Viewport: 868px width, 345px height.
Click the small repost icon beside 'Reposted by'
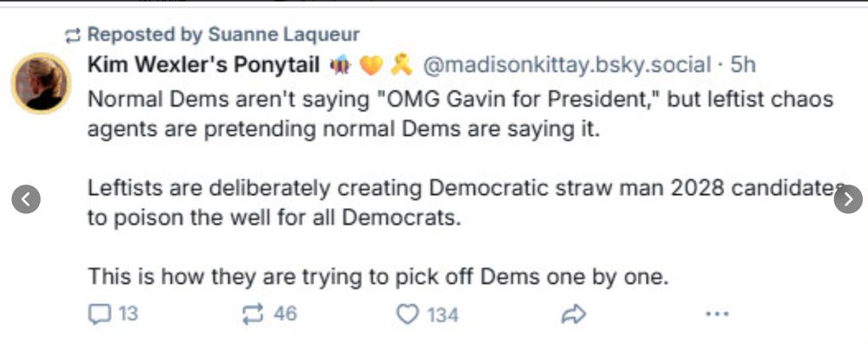[73, 36]
